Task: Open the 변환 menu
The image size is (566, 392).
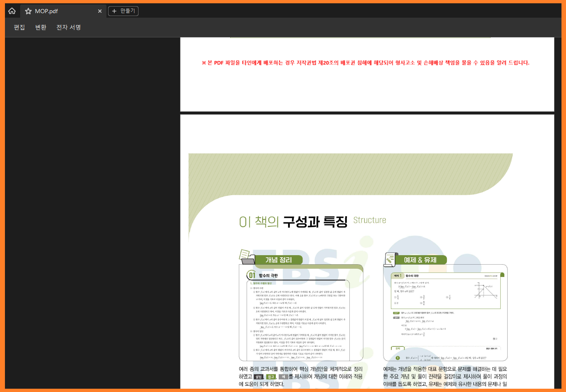Action: 40,27
